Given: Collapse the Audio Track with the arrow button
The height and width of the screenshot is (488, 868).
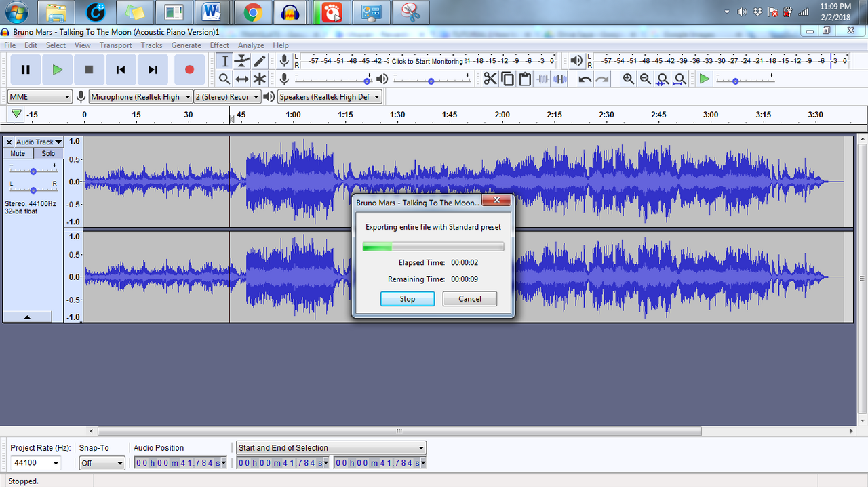Looking at the screenshot, I should coord(27,317).
